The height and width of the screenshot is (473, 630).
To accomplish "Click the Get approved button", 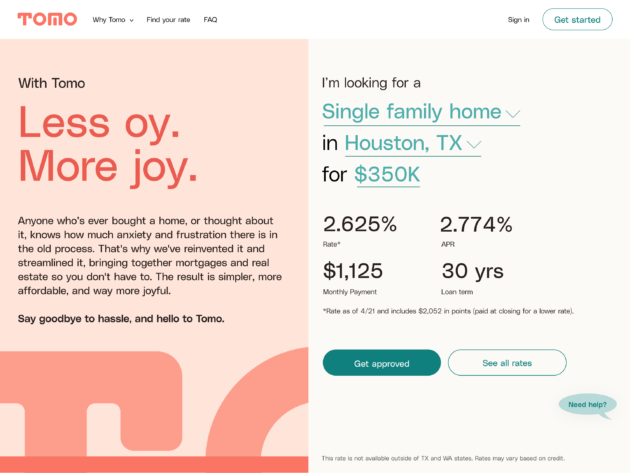I will coord(381,363).
